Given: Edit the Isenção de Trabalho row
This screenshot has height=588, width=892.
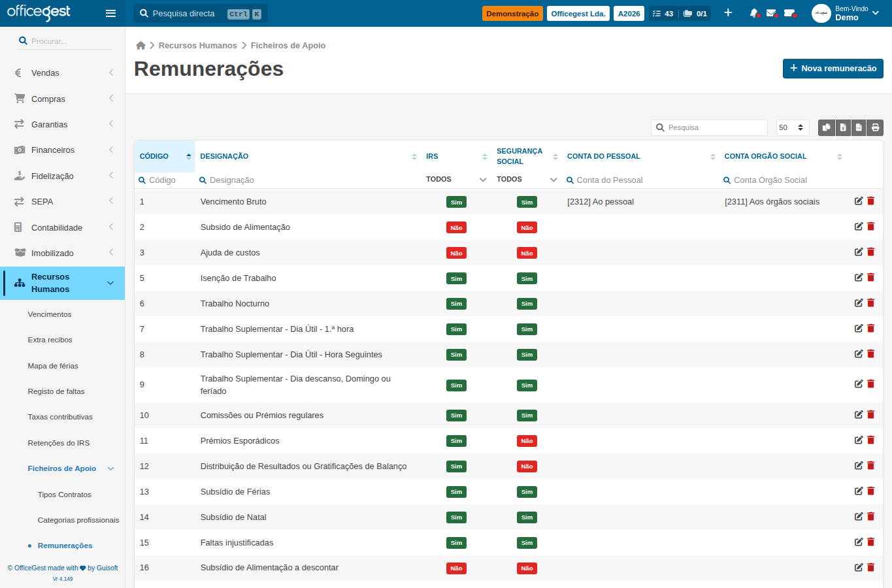Looking at the screenshot, I should click(x=859, y=278).
